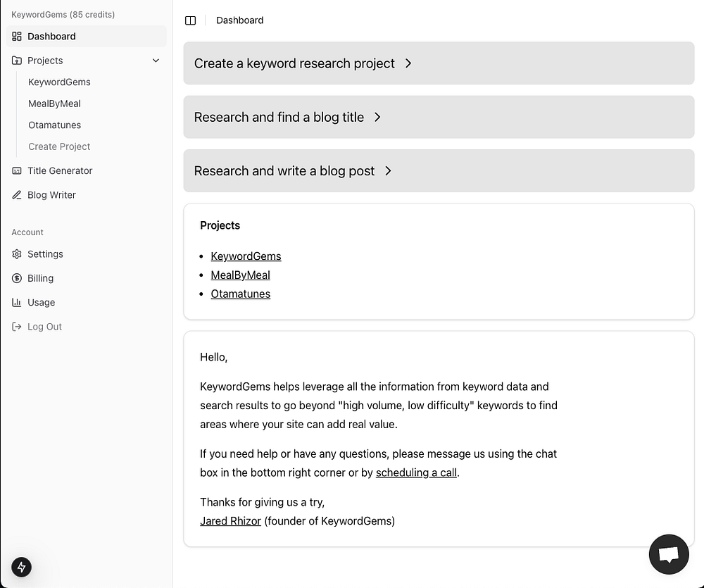
Task: Click the lightning bolt icon button
Action: tap(21, 567)
